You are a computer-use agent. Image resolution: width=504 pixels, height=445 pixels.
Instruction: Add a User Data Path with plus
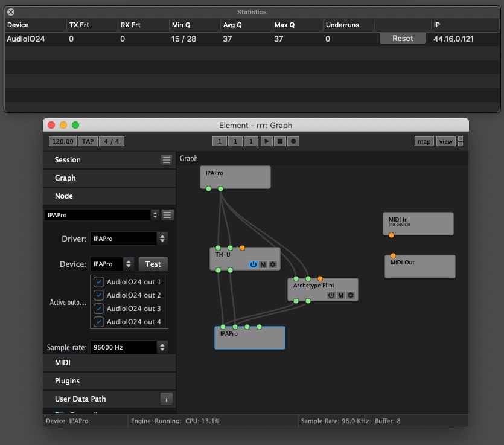167,400
